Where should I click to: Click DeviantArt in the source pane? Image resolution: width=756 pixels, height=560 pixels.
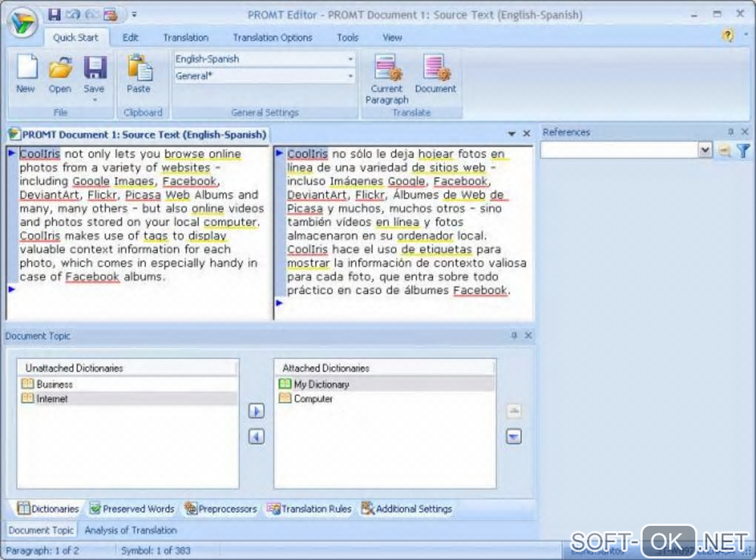(x=49, y=195)
